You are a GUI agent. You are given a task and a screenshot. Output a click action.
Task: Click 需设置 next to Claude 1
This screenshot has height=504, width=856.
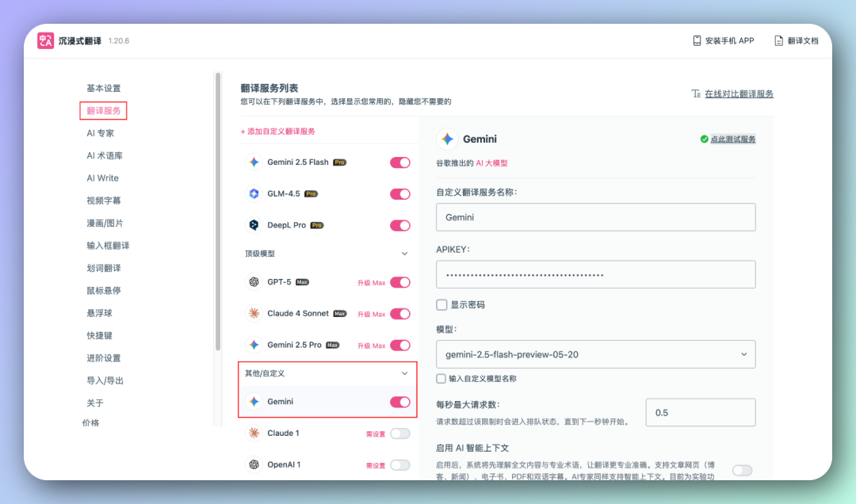click(x=376, y=434)
